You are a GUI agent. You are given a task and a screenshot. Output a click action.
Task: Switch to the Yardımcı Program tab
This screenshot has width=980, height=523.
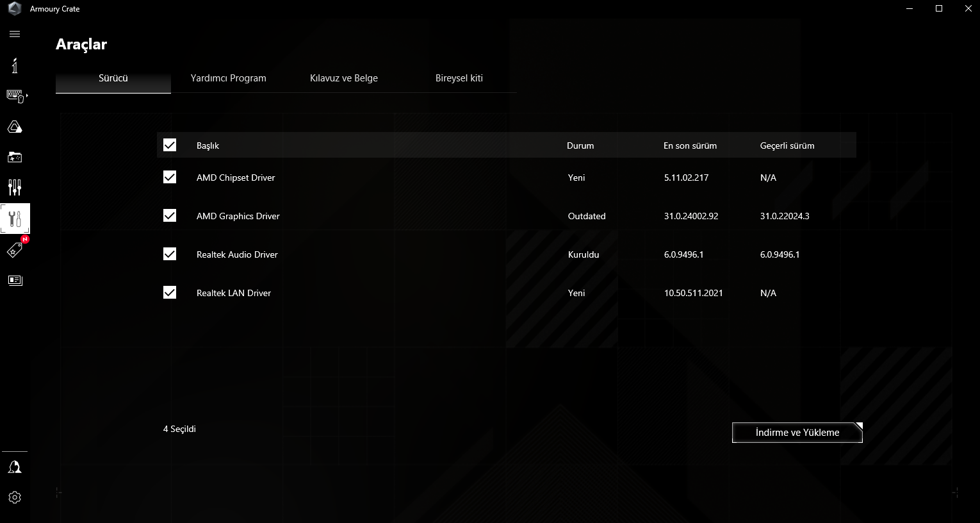(229, 78)
